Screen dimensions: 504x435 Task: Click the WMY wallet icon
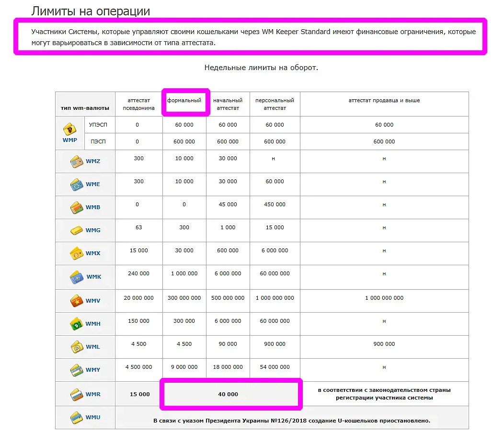(77, 370)
